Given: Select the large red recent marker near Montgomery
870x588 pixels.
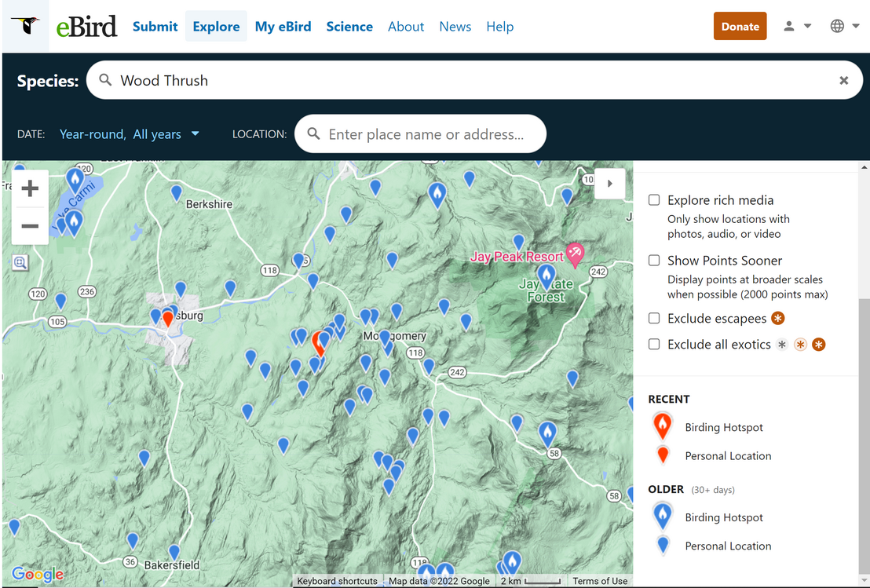Looking at the screenshot, I should [320, 343].
